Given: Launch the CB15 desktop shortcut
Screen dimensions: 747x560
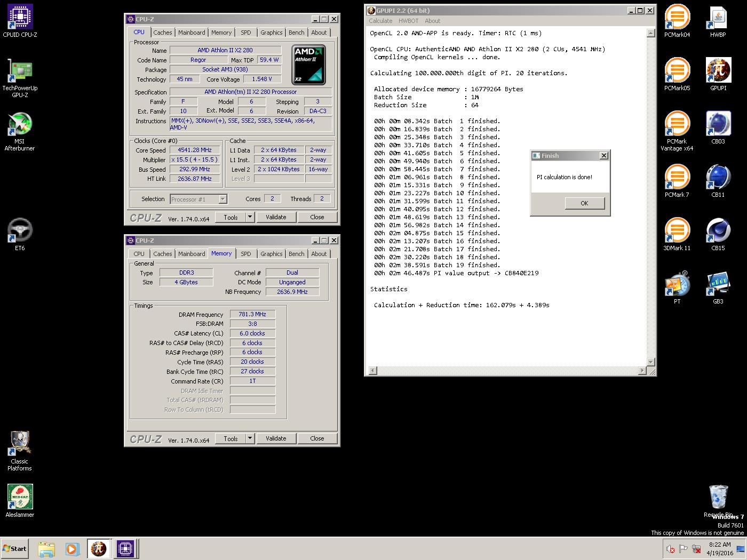Looking at the screenshot, I should (x=718, y=235).
